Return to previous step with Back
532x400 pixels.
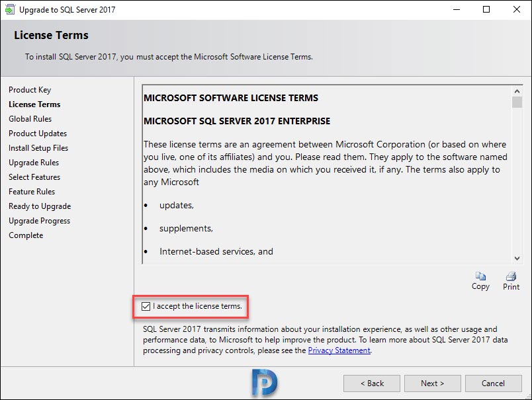click(x=372, y=383)
